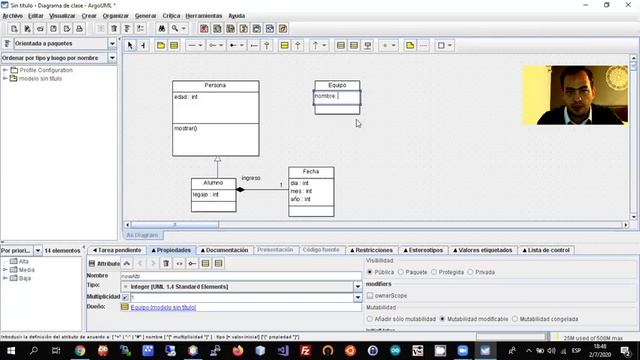This screenshot has height=360, width=640.
Task: Click the delete trash icon in Properties panel
Action: click(x=166, y=263)
